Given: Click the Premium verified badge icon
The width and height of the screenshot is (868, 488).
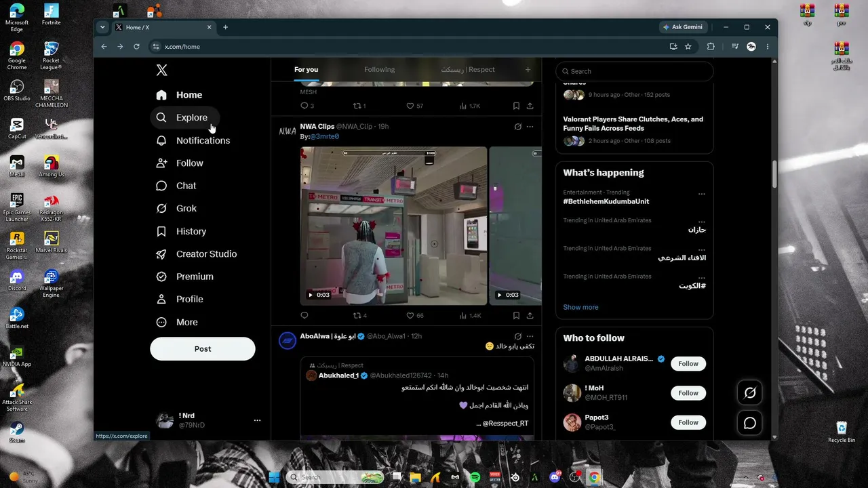Looking at the screenshot, I should (161, 277).
